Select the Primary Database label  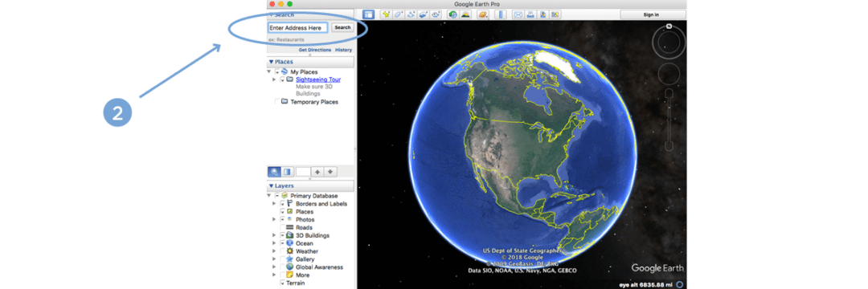coord(314,196)
